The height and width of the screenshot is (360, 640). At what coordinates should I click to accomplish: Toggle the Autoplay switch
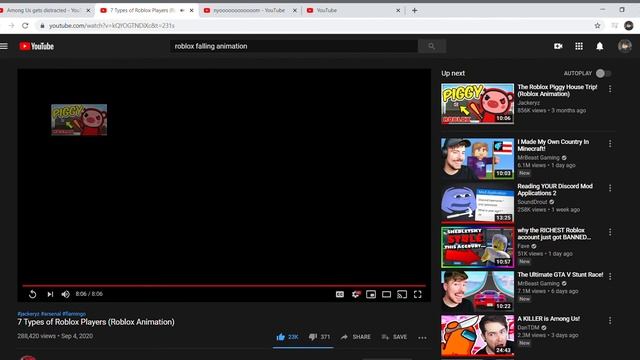(603, 73)
